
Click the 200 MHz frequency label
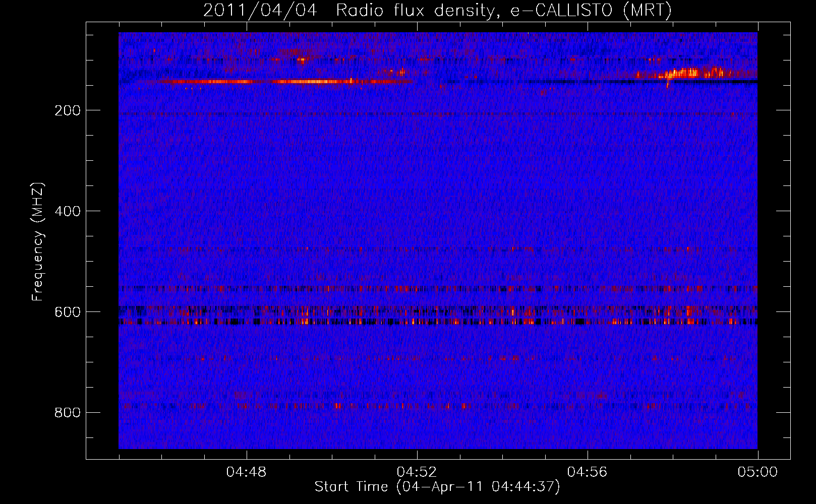coord(68,110)
